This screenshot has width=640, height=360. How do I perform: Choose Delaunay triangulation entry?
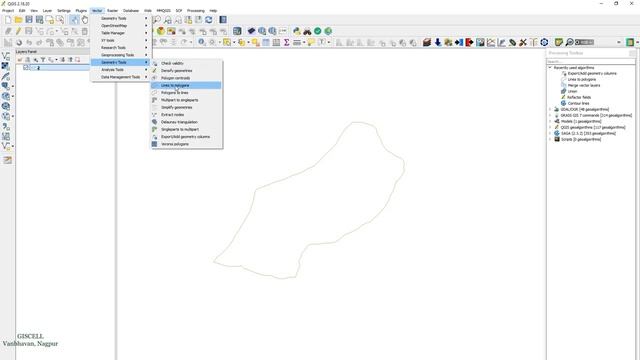[186, 122]
